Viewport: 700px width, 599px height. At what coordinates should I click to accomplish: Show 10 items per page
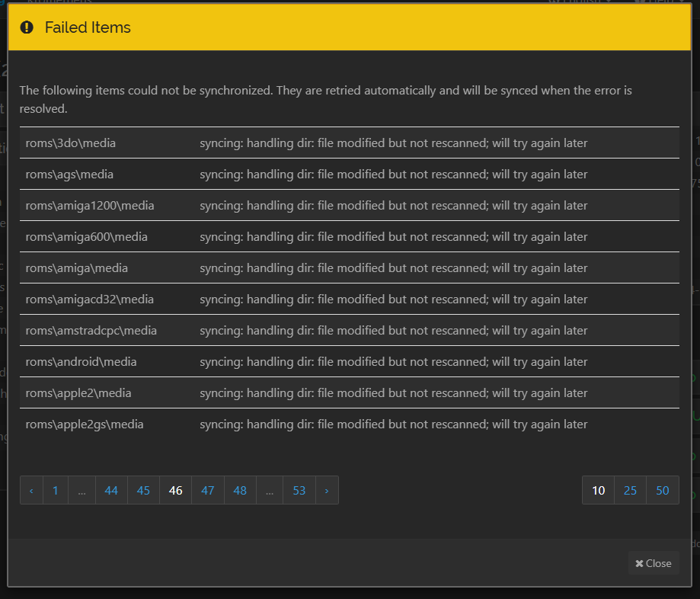tap(599, 490)
